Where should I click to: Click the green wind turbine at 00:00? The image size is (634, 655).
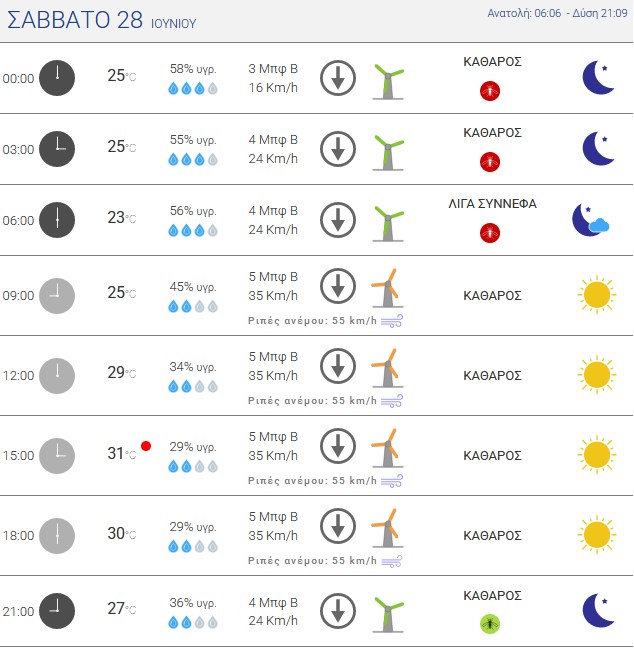[x=388, y=81]
